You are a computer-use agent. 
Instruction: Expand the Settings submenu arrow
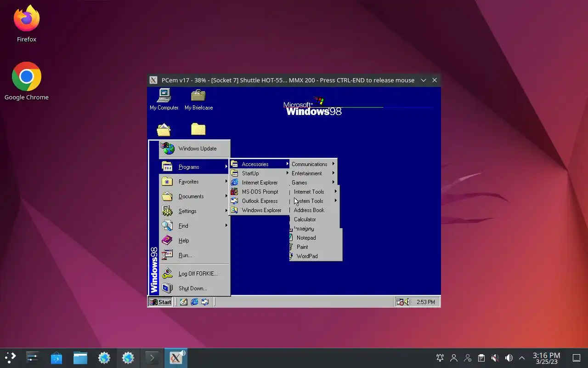226,211
